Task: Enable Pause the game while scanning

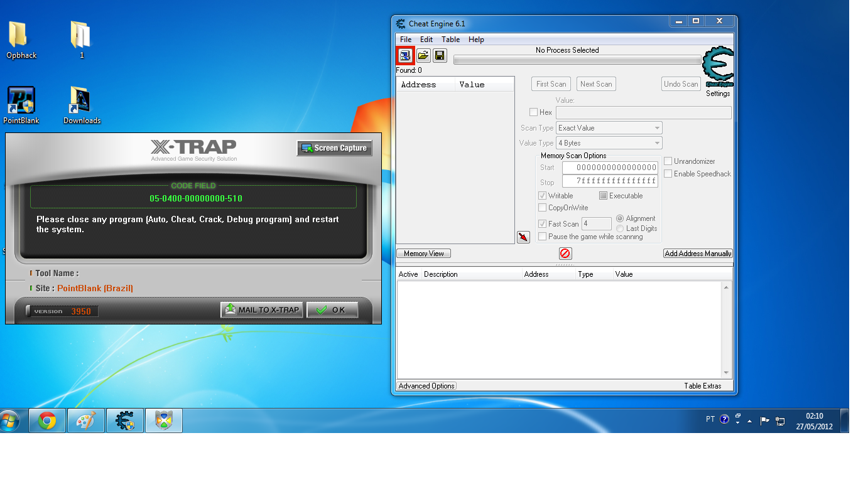Action: (543, 237)
